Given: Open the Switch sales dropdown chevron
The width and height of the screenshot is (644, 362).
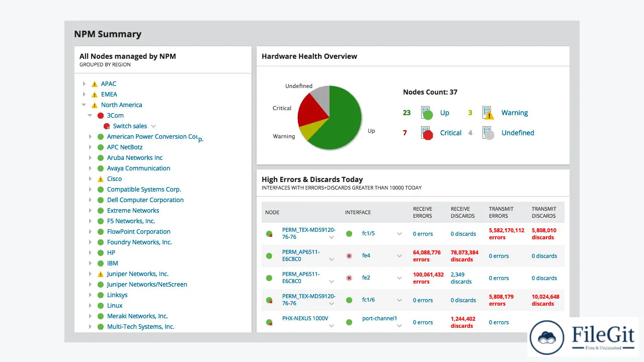Looking at the screenshot, I should coord(153,126).
